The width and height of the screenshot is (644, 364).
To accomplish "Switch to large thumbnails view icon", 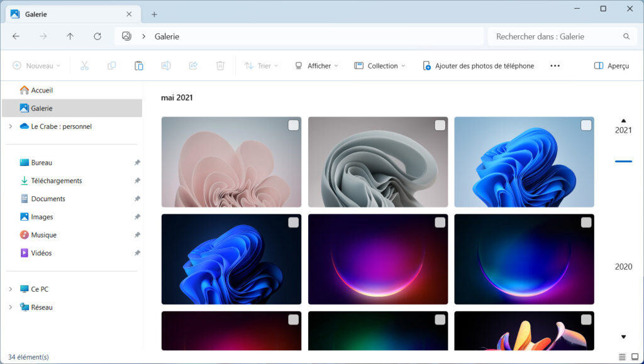I will point(635,356).
